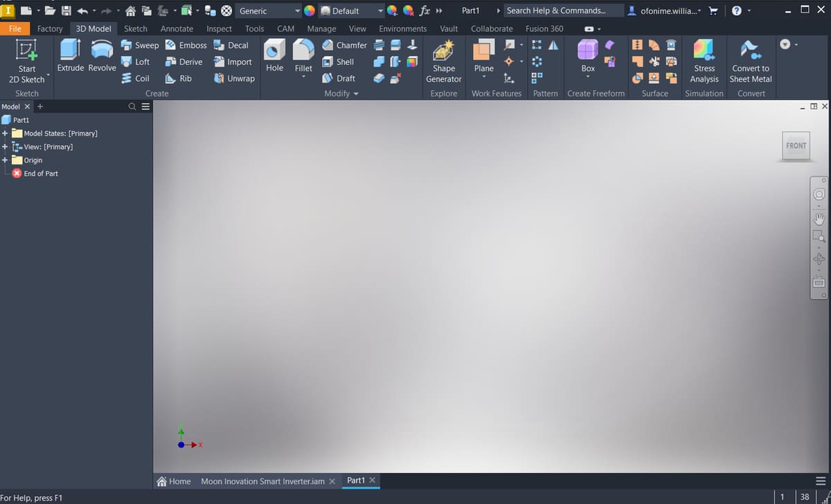
Task: Switch to Moon Inovation Smart Inverter.iam tab
Action: [x=262, y=481]
